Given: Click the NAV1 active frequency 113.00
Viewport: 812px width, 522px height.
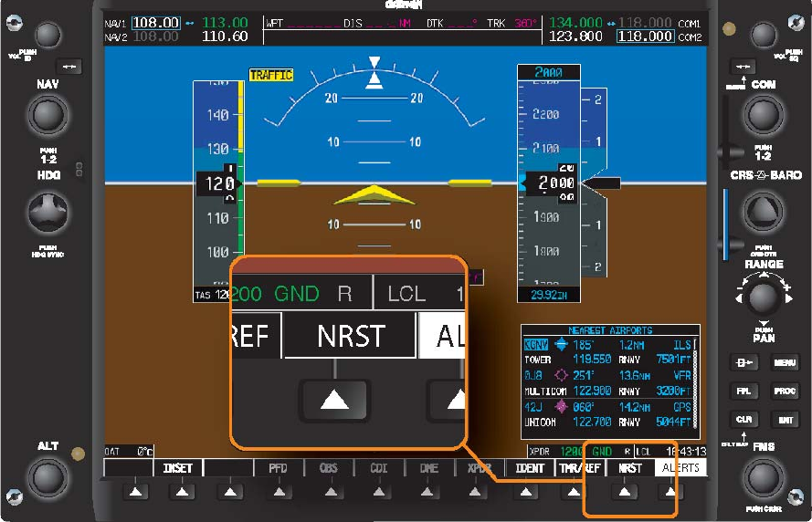Looking at the screenshot, I should pyautogui.click(x=225, y=23).
